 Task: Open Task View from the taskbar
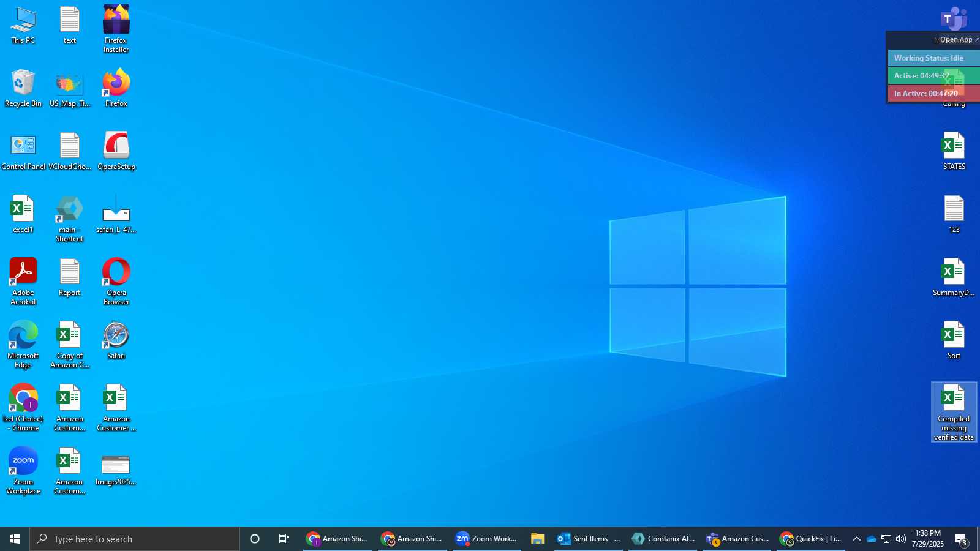tap(284, 539)
